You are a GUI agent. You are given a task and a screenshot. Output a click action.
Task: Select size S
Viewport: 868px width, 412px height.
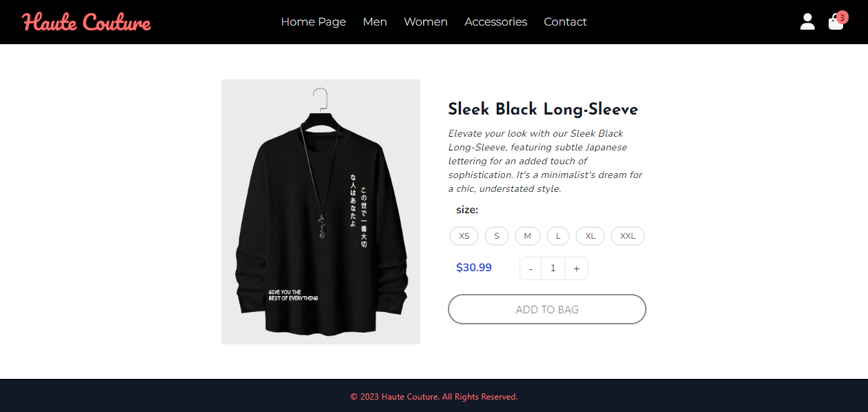[497, 236]
